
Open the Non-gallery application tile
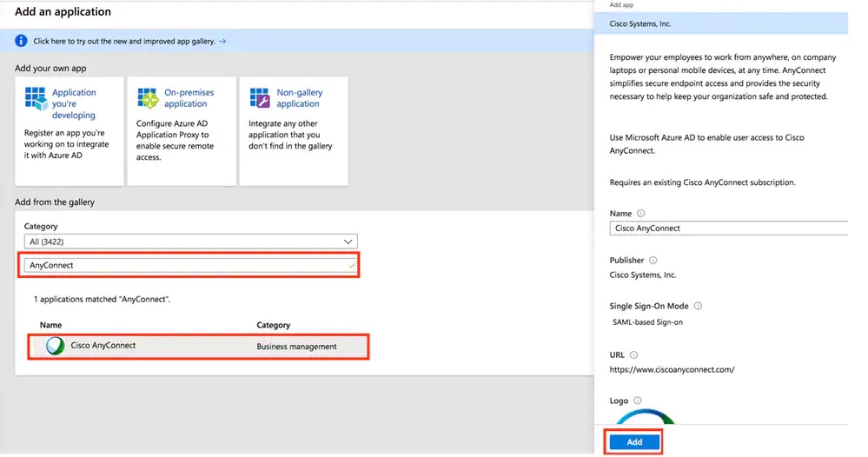click(294, 130)
